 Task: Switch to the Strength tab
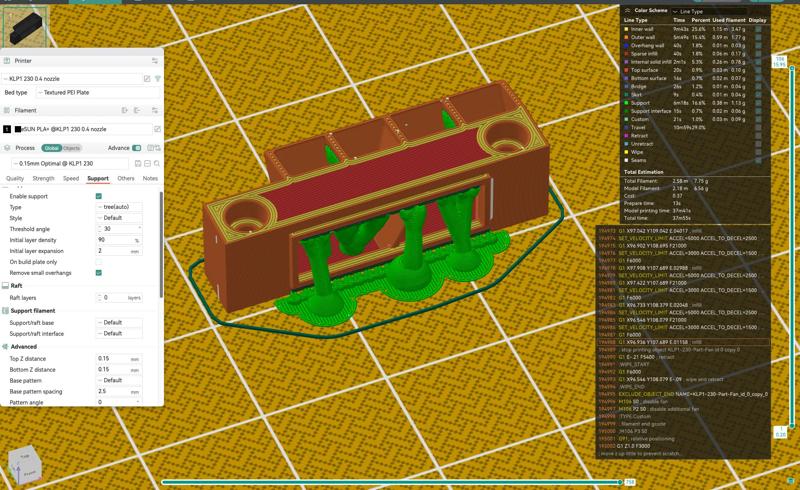click(x=43, y=178)
